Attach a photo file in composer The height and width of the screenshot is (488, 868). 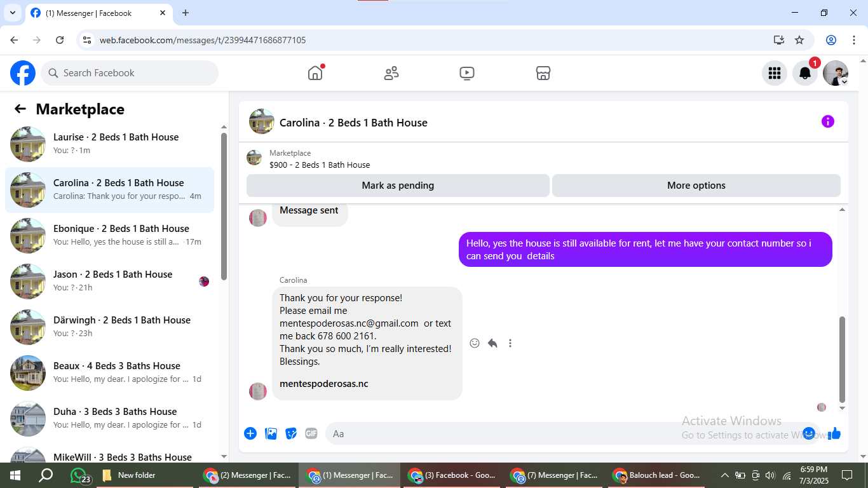(x=271, y=433)
